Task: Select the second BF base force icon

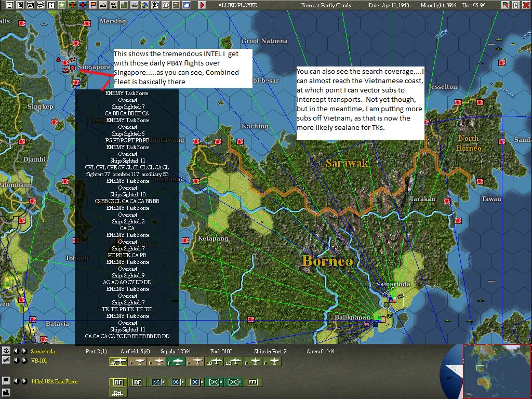Action: (x=137, y=382)
